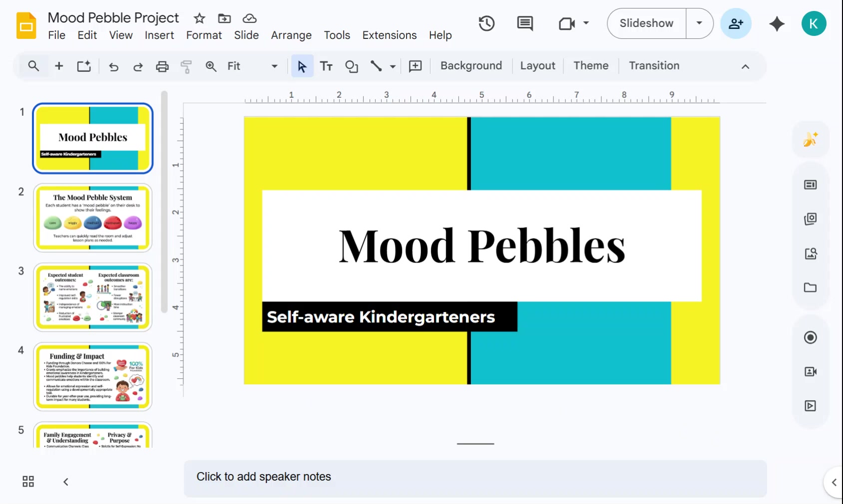Open Gemini sparkle assistant icon
This screenshot has width=843, height=504.
coord(777,23)
